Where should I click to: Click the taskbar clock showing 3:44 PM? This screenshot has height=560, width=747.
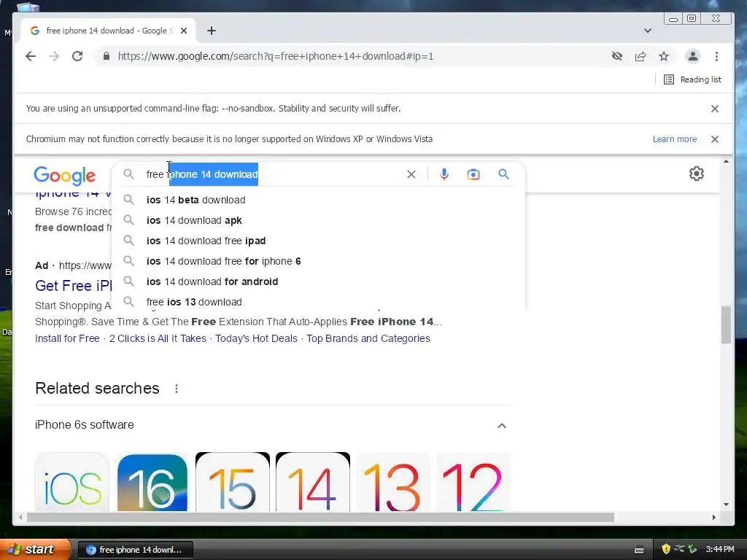pos(720,550)
